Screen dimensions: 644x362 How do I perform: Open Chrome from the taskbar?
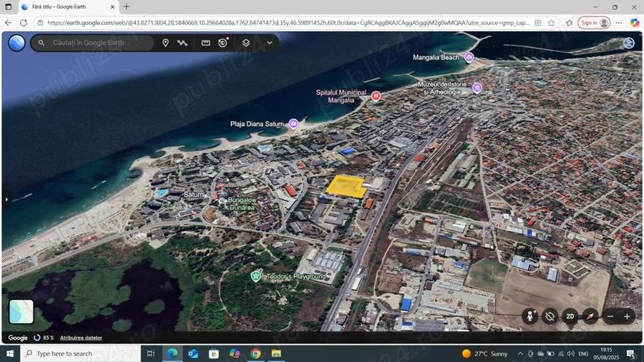pyautogui.click(x=255, y=353)
